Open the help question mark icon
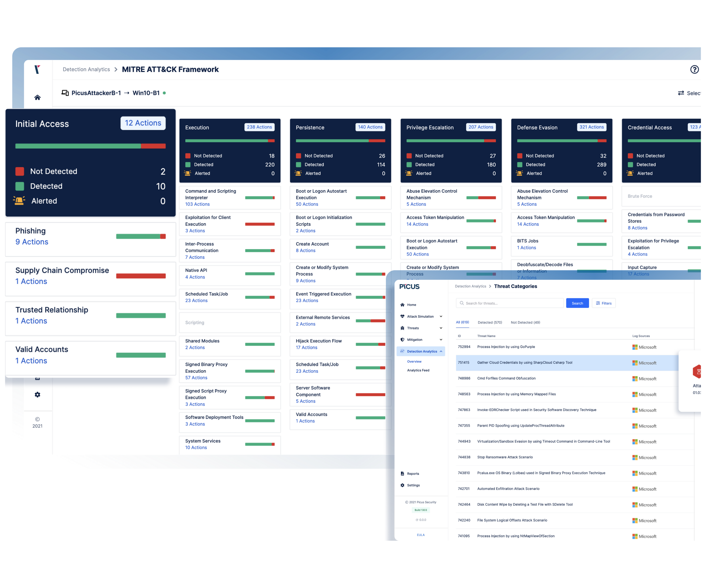Image resolution: width=706 pixels, height=588 pixels. (x=694, y=69)
